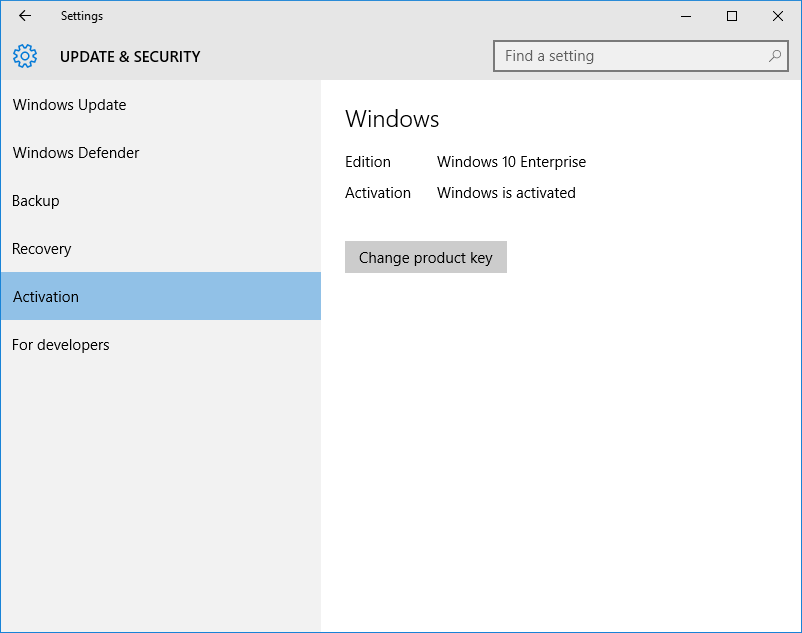Click the Windows heading
802x633 pixels.
pos(392,119)
